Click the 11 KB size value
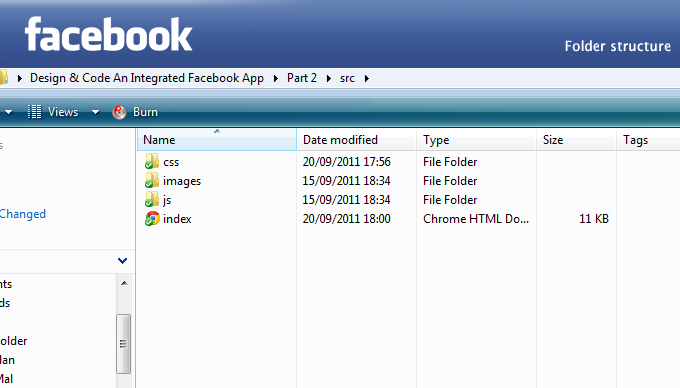Viewport: 680px width, 388px height. click(594, 219)
